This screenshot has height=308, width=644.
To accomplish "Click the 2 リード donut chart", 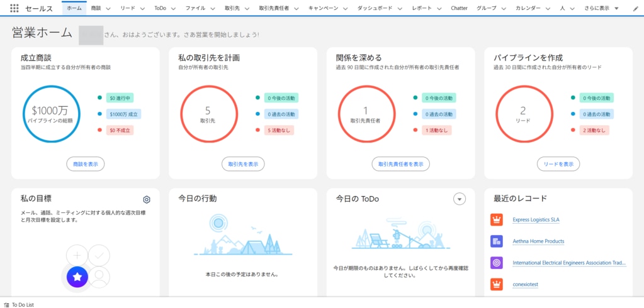I will (x=524, y=114).
